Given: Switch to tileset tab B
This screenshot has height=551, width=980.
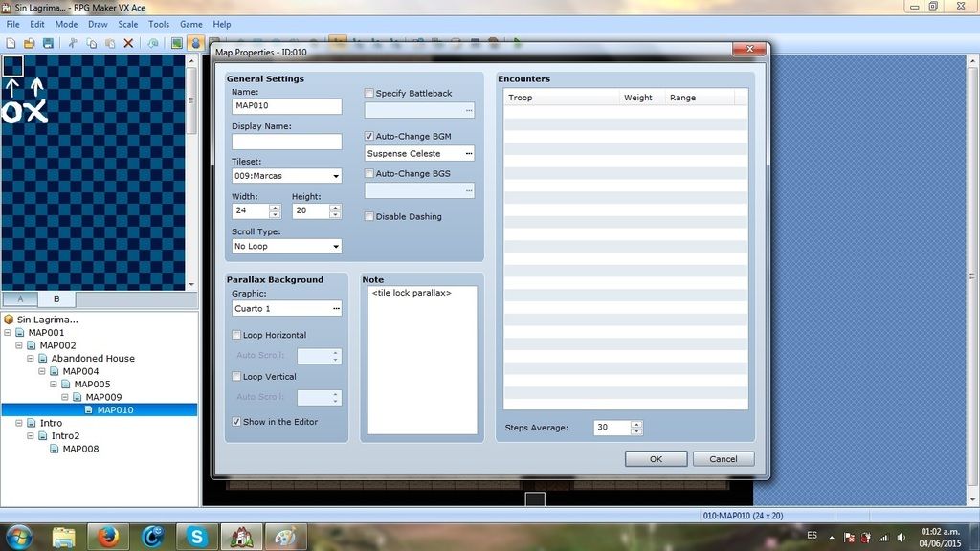Looking at the screenshot, I should click(56, 299).
